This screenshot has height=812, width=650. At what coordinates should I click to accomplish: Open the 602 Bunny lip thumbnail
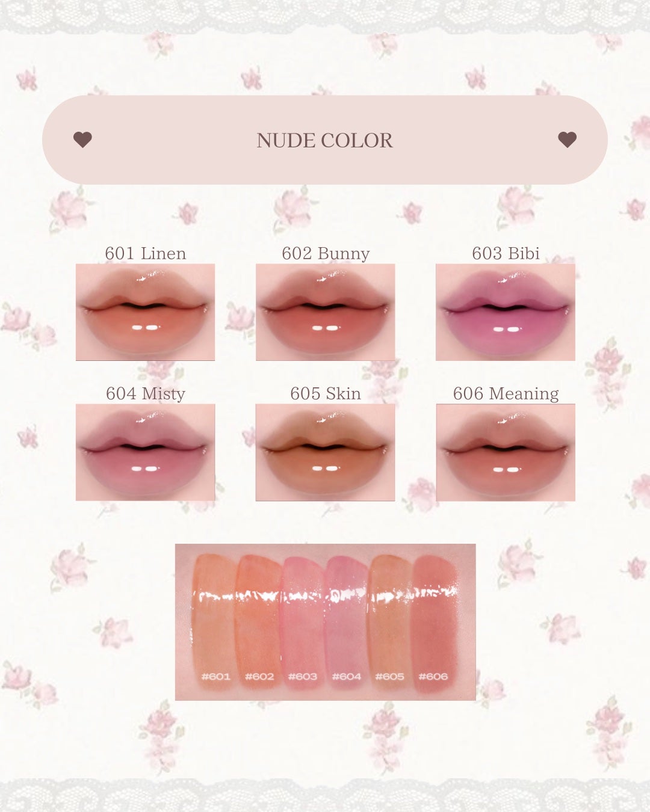325,312
